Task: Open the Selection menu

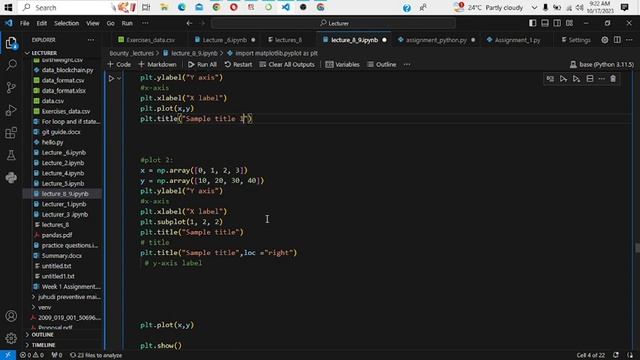Action: coord(67,23)
